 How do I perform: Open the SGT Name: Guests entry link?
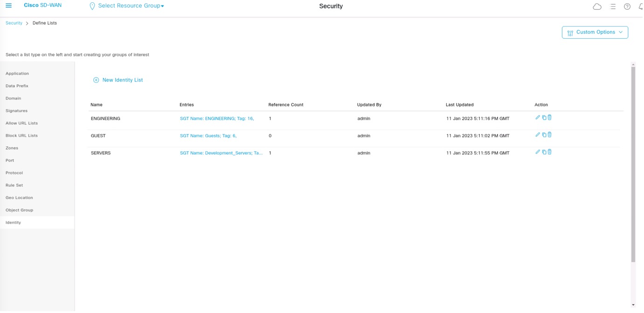208,136
